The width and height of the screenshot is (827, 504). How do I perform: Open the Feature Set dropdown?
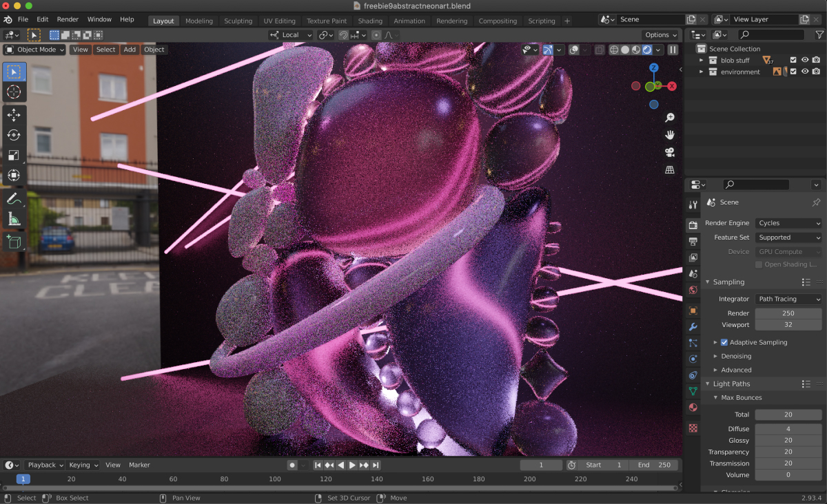point(789,238)
